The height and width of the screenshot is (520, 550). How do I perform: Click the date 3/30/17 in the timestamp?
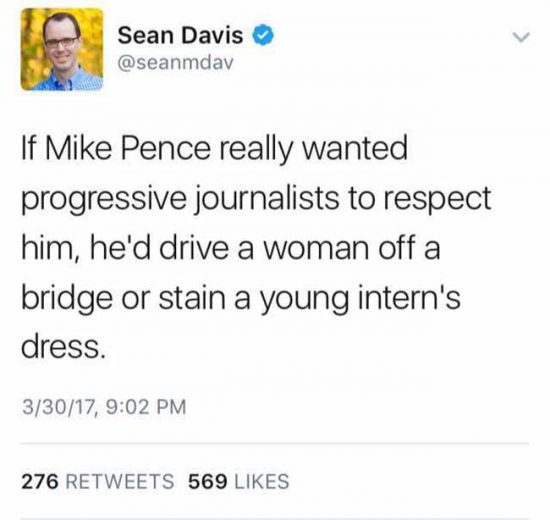(59, 407)
